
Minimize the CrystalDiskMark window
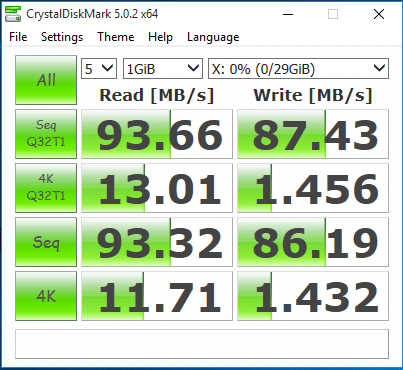coord(288,14)
